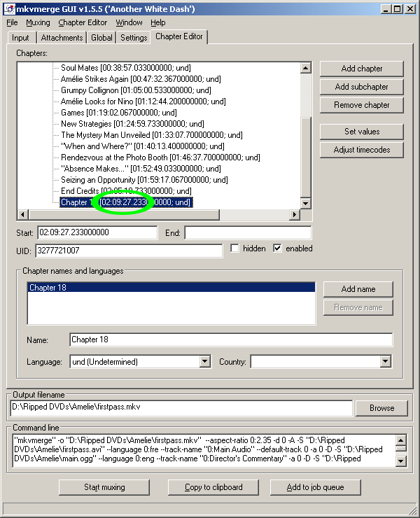
Task: Select the New Strategies chapter
Action: click(132, 124)
